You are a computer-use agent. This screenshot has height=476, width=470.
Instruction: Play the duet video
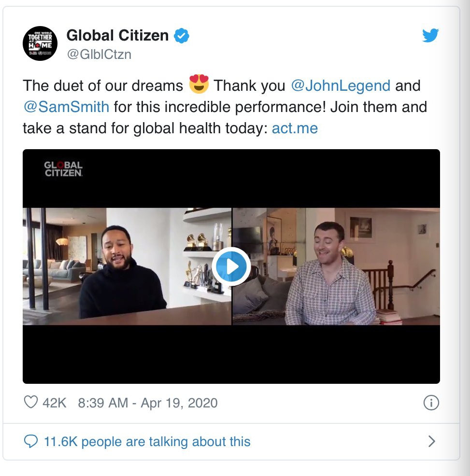pos(231,266)
